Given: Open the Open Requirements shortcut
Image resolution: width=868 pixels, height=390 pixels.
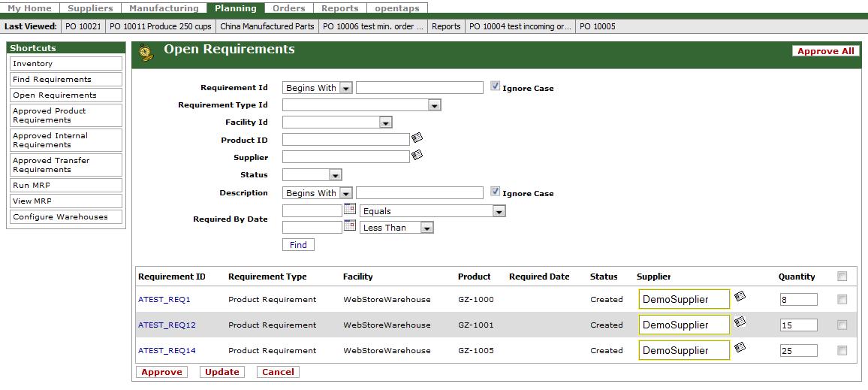Looking at the screenshot, I should 66,95.
